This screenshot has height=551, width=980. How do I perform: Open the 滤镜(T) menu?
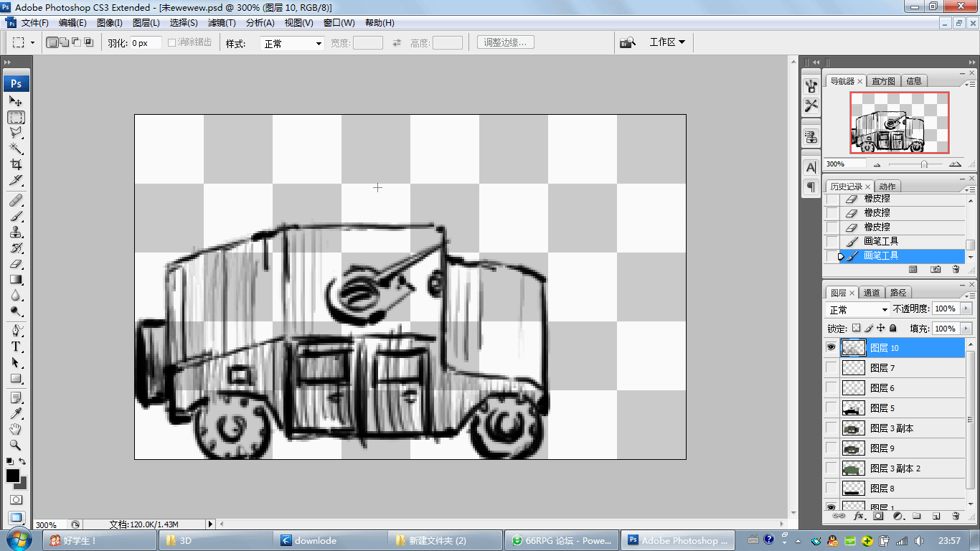pos(222,23)
